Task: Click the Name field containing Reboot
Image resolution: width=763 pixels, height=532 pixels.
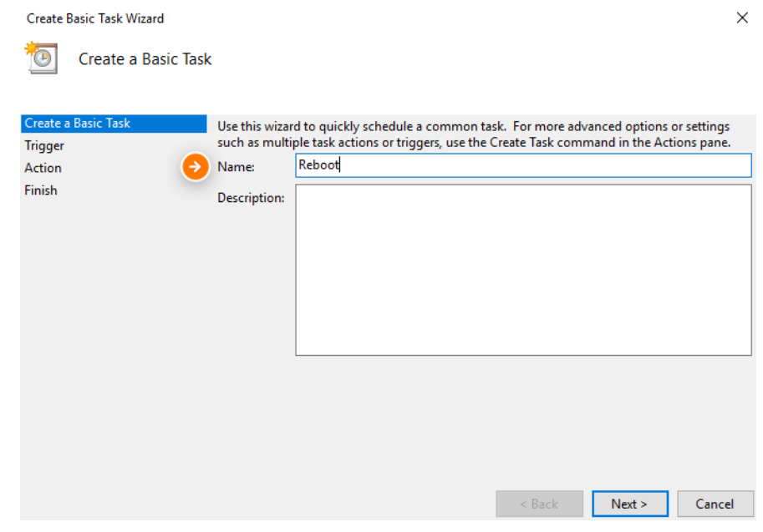Action: [523, 165]
